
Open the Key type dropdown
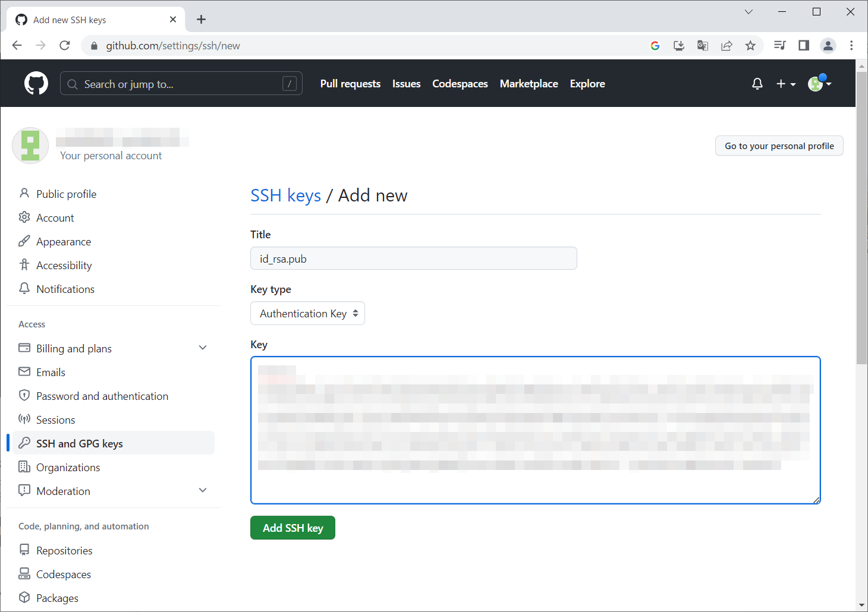(x=307, y=314)
